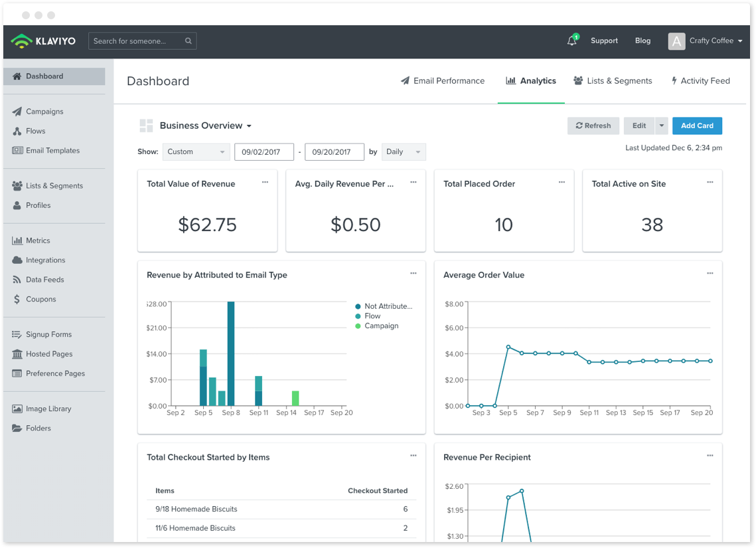
Task: Open Coupons from the sidebar
Action: pos(40,300)
